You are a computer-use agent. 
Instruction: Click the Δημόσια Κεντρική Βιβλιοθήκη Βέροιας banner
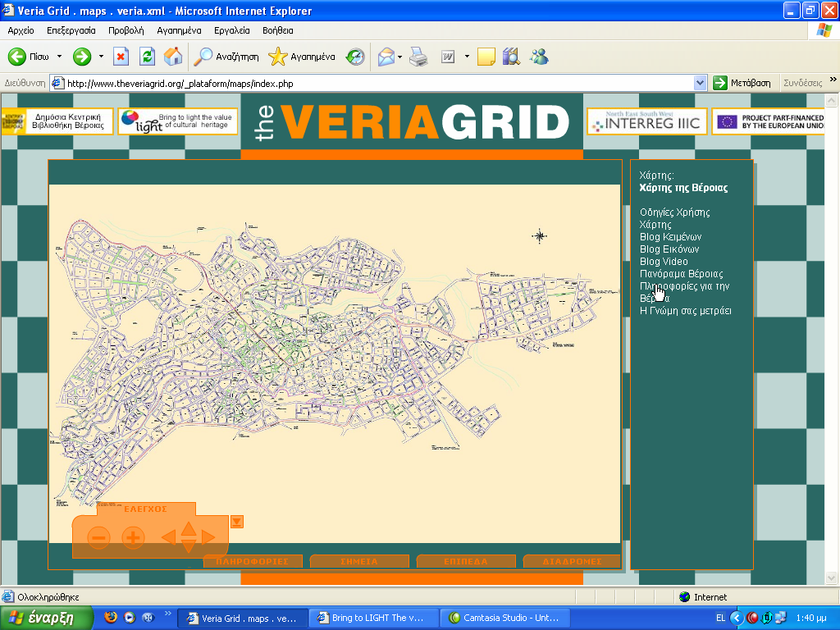57,121
